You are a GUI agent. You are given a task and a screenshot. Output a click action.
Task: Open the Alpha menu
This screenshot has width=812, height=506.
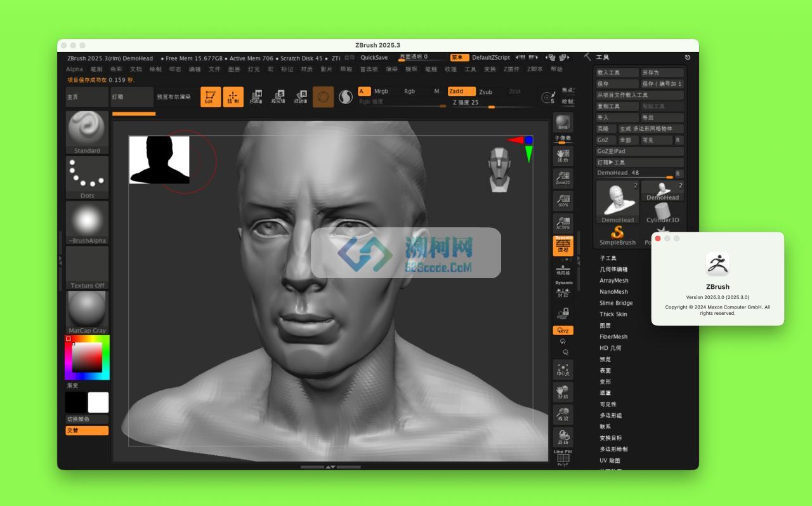coord(74,69)
